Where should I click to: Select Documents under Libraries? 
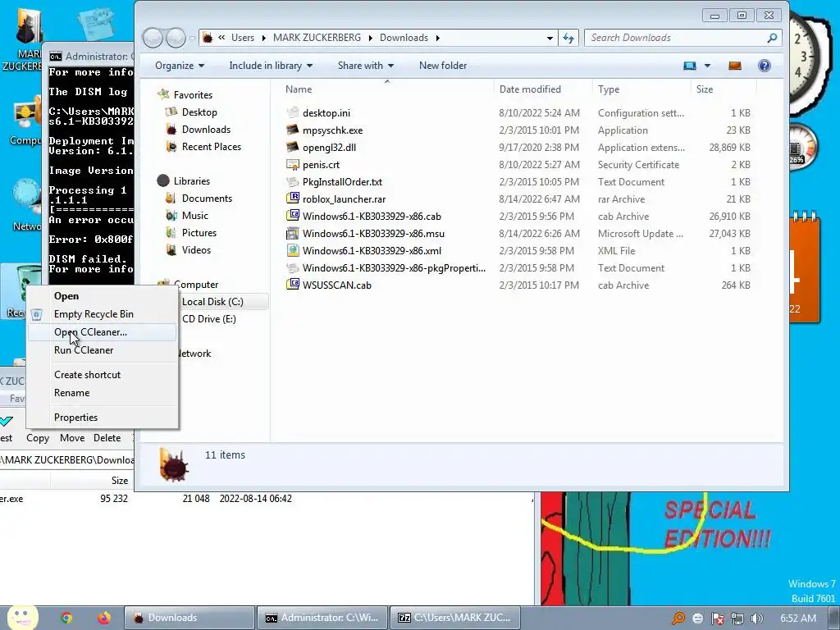tap(207, 199)
